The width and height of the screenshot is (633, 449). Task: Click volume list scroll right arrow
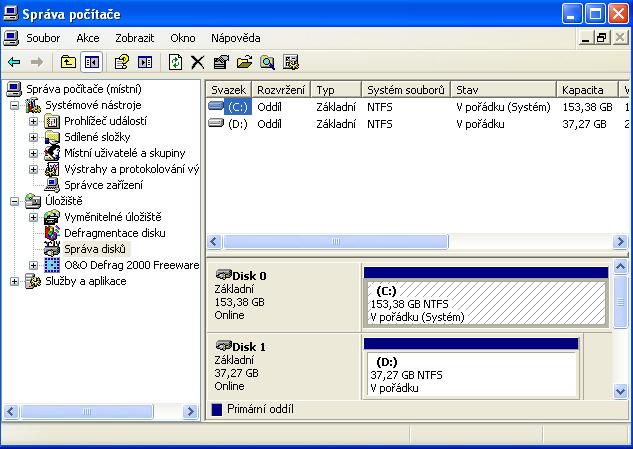tap(620, 241)
